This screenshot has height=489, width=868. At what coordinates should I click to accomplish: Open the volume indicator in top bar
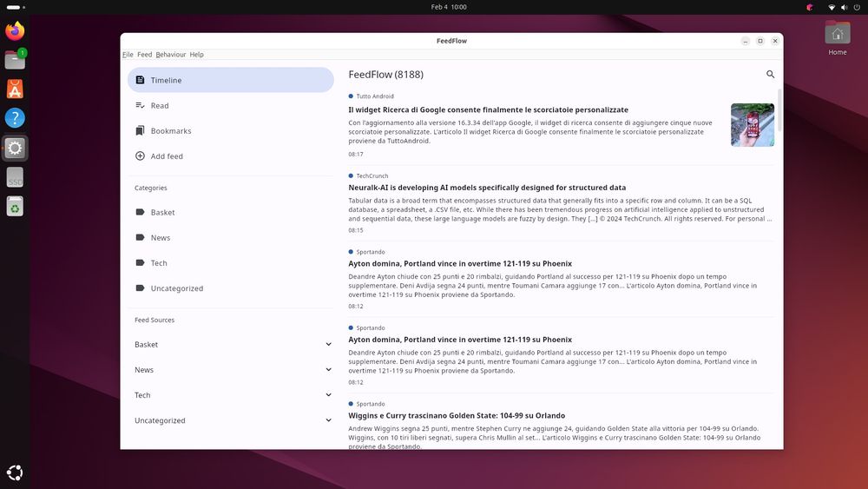pyautogui.click(x=845, y=7)
